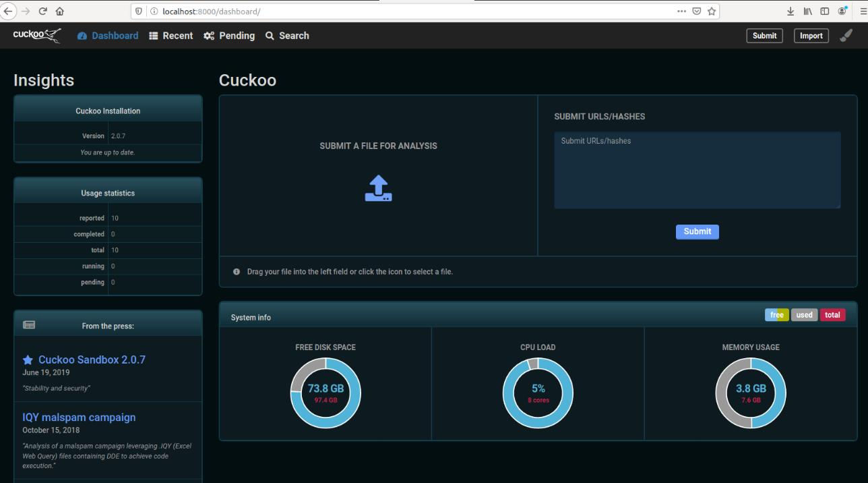The width and height of the screenshot is (868, 483).
Task: Click the blue Submit URLs button
Action: tap(697, 231)
